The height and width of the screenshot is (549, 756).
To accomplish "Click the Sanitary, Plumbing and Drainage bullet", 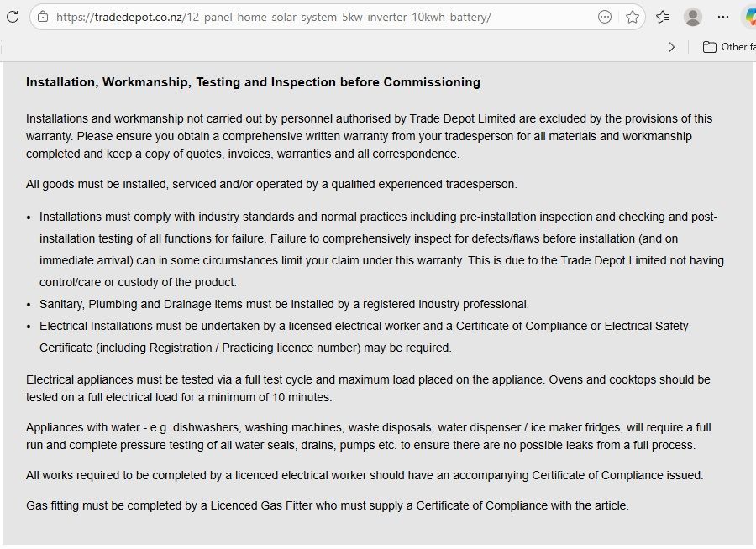I will coord(284,304).
